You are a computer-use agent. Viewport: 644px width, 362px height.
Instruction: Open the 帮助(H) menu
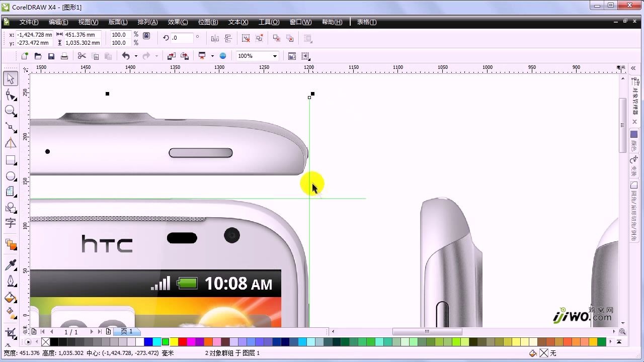[x=332, y=22]
